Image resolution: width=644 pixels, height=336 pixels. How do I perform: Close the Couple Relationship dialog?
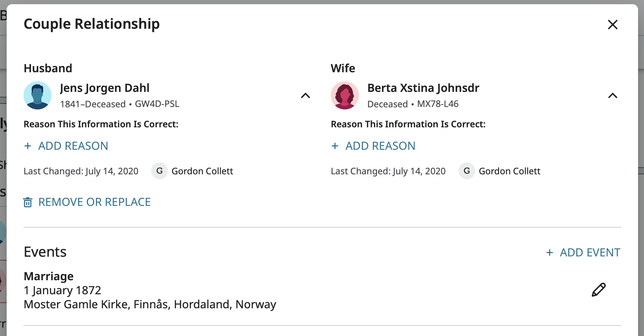pyautogui.click(x=612, y=25)
